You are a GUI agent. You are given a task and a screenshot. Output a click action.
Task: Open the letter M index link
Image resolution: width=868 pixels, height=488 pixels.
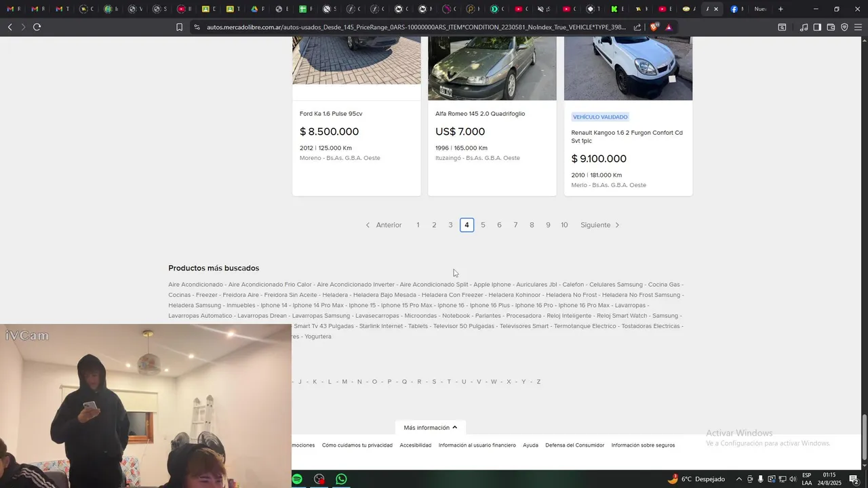(x=344, y=382)
